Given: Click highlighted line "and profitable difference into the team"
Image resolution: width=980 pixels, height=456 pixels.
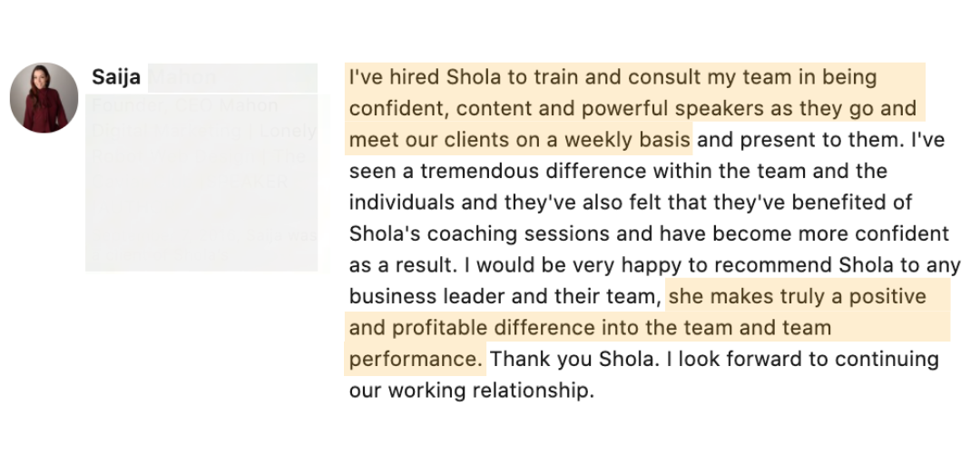Looking at the screenshot, I should coord(590,327).
